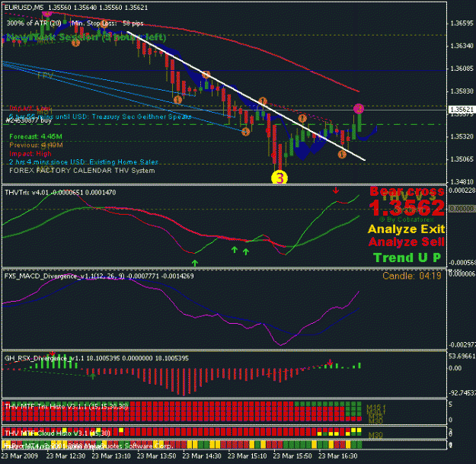Select the red down arrow in THVTrix panel

click(335, 190)
